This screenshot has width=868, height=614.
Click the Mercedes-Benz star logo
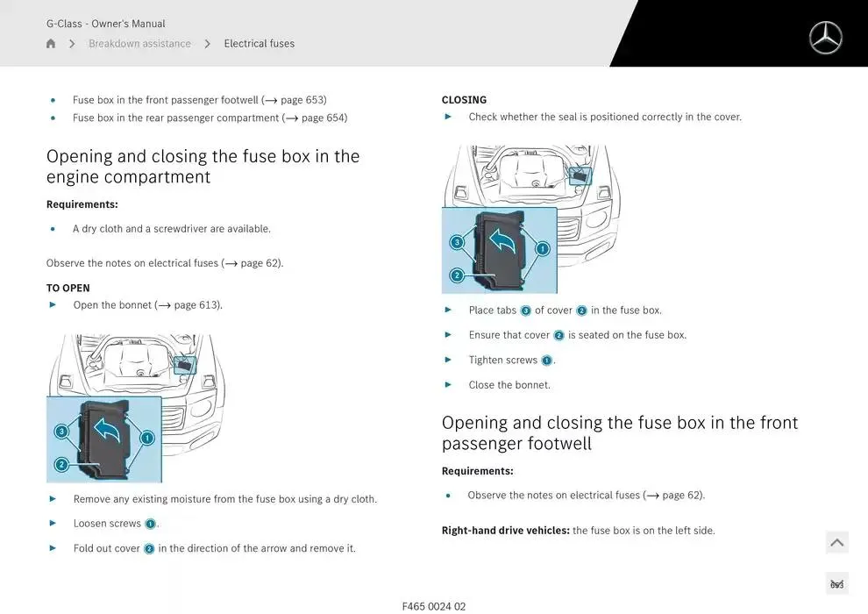tap(825, 38)
